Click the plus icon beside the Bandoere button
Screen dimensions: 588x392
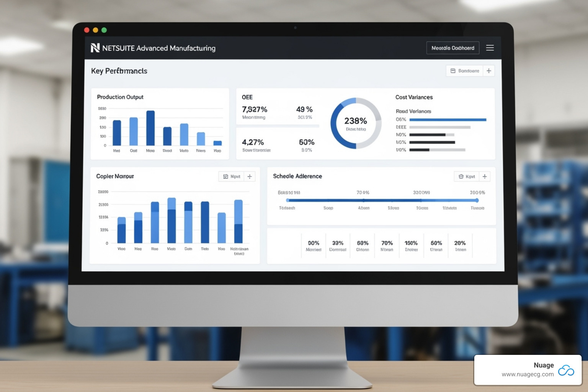click(x=489, y=71)
